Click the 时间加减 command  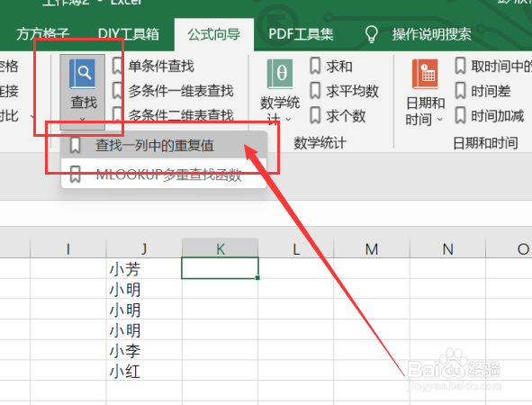[x=498, y=116]
